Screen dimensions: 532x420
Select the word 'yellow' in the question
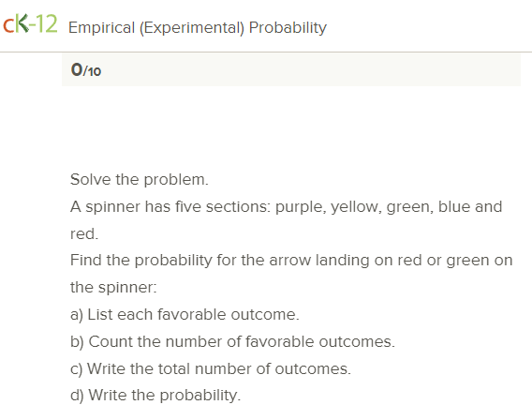coord(354,207)
